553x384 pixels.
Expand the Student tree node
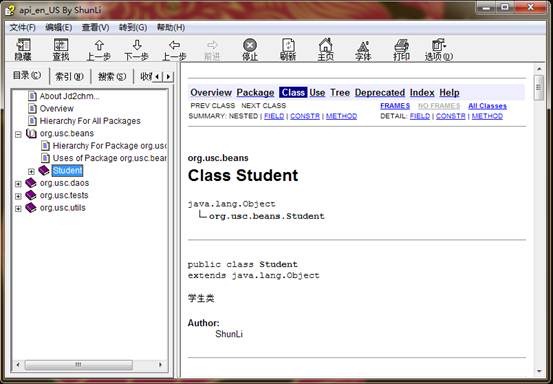pos(31,171)
